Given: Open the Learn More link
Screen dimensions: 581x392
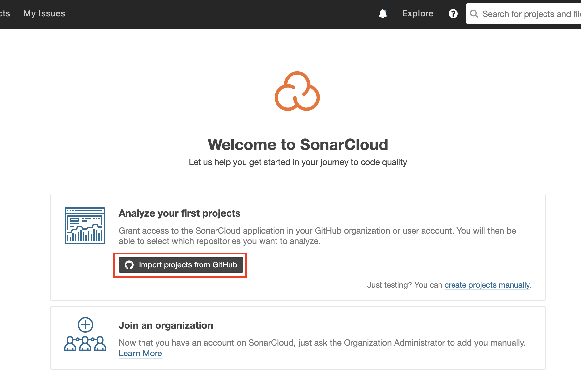Looking at the screenshot, I should pos(140,353).
